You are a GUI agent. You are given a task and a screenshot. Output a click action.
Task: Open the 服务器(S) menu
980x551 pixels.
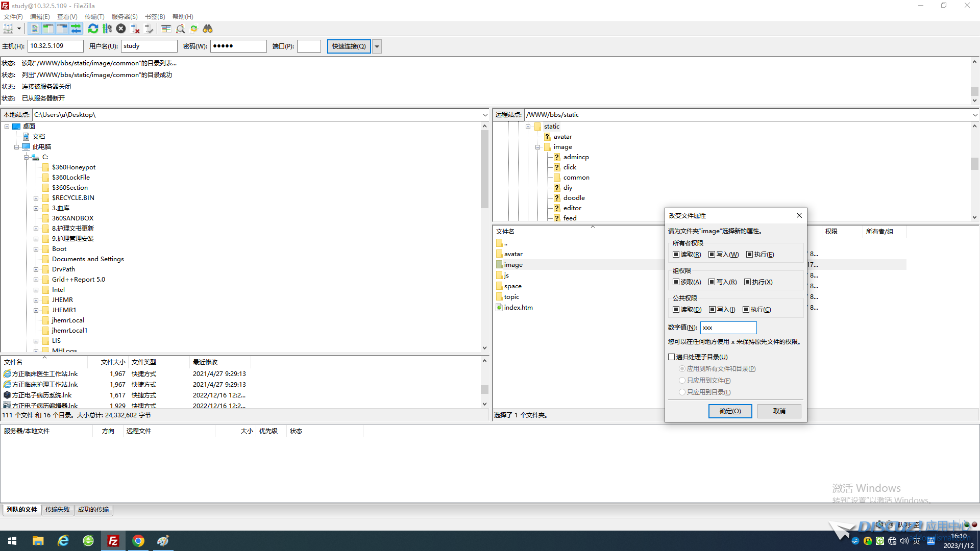[125, 16]
